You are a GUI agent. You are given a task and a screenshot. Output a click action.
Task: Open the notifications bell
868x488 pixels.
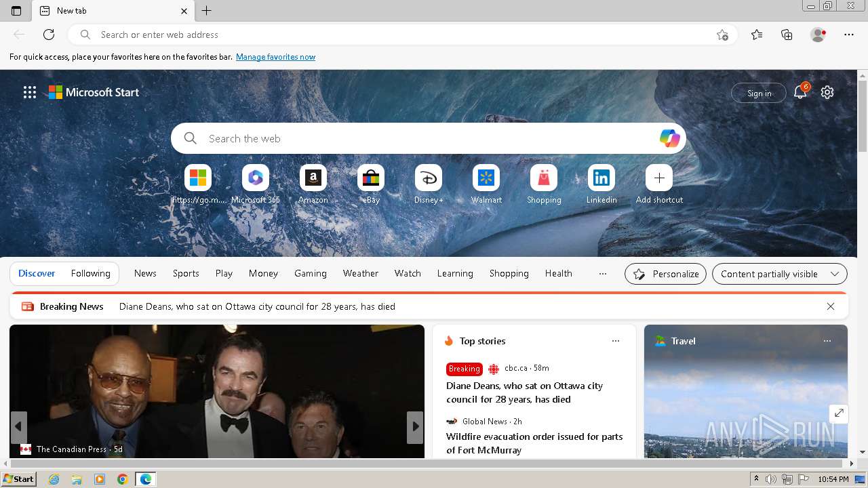(x=800, y=92)
